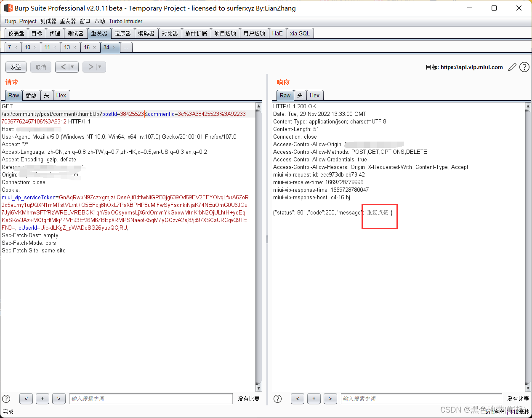Click the "HTTP/1.1 200 OK" response line

tap(295, 106)
